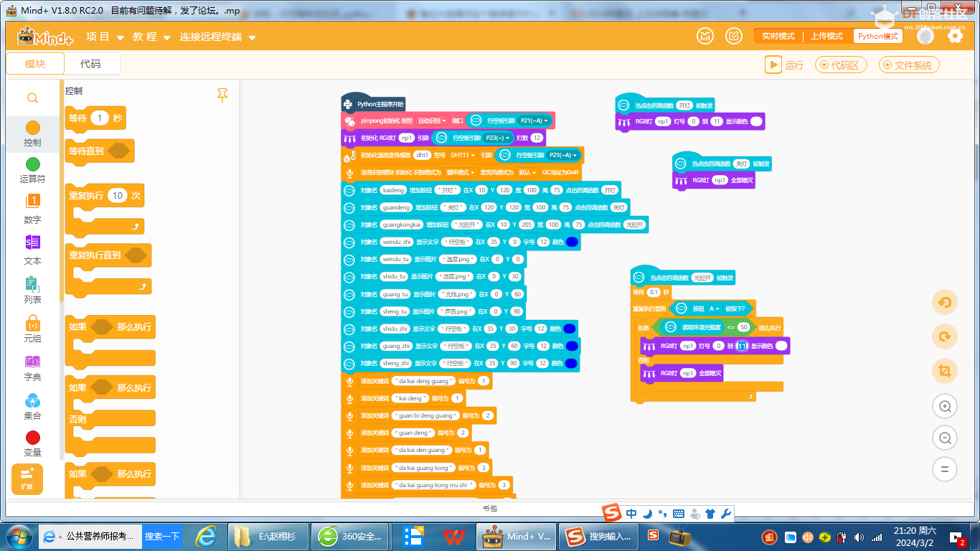Click the 书包 backpack bar
Image resolution: width=980 pixels, height=551 pixels.
pyautogui.click(x=489, y=508)
